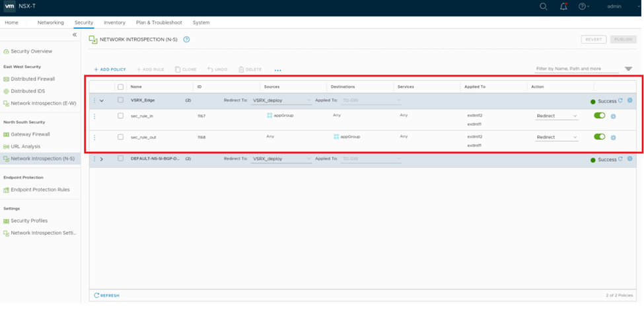Toggle the sec_rule_out rule switch
Image resolution: width=644 pixels, height=312 pixels.
point(600,137)
